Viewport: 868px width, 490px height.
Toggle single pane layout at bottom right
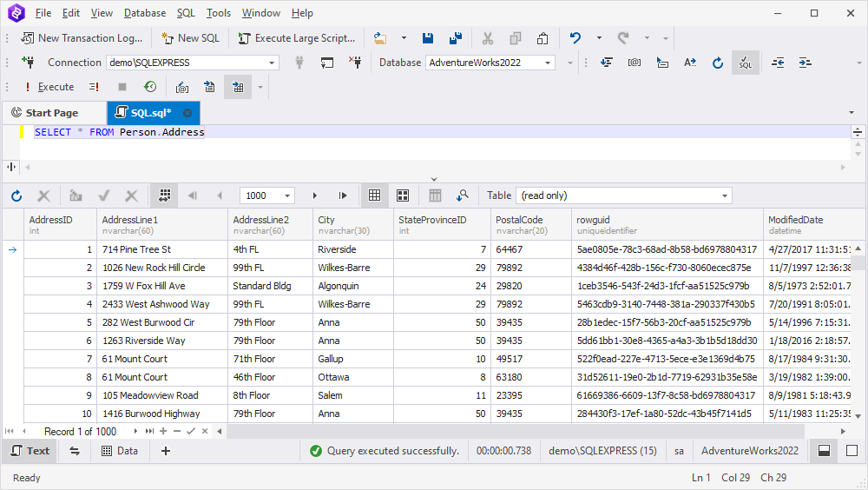(x=852, y=451)
